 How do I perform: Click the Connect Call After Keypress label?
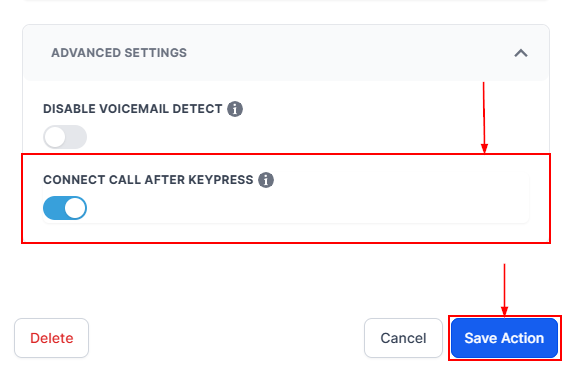(x=148, y=180)
